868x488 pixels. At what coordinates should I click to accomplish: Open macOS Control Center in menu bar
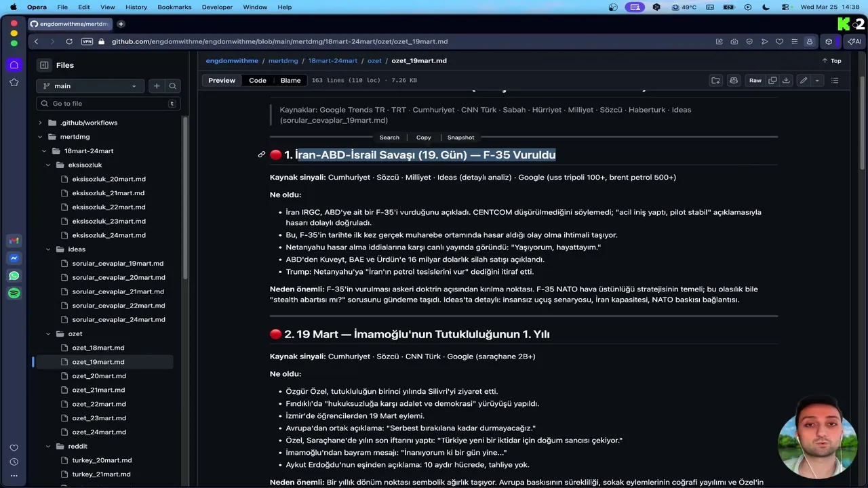785,7
